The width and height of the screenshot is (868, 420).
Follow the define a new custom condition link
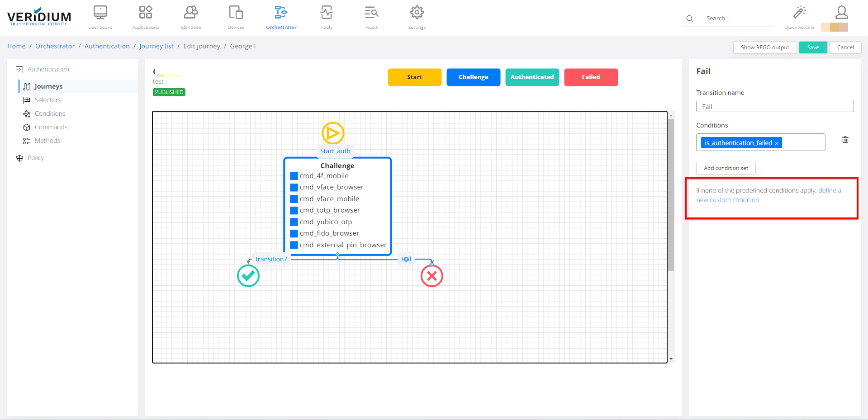829,191
